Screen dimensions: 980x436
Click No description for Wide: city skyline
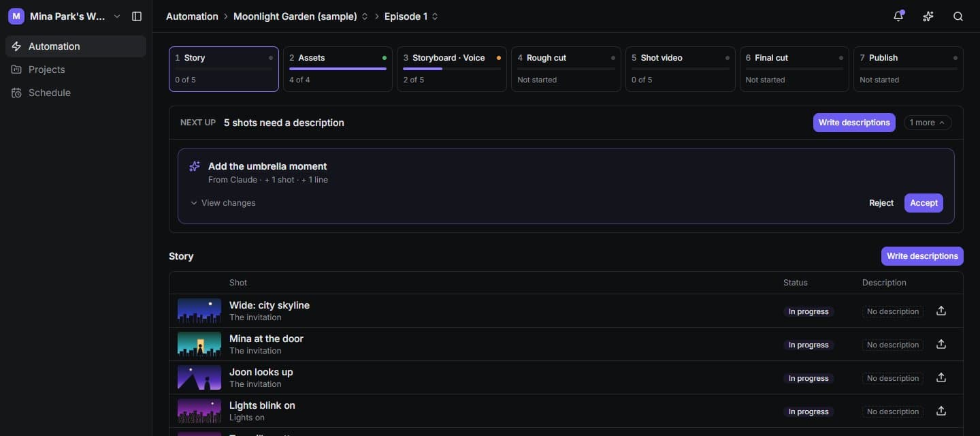pos(893,311)
